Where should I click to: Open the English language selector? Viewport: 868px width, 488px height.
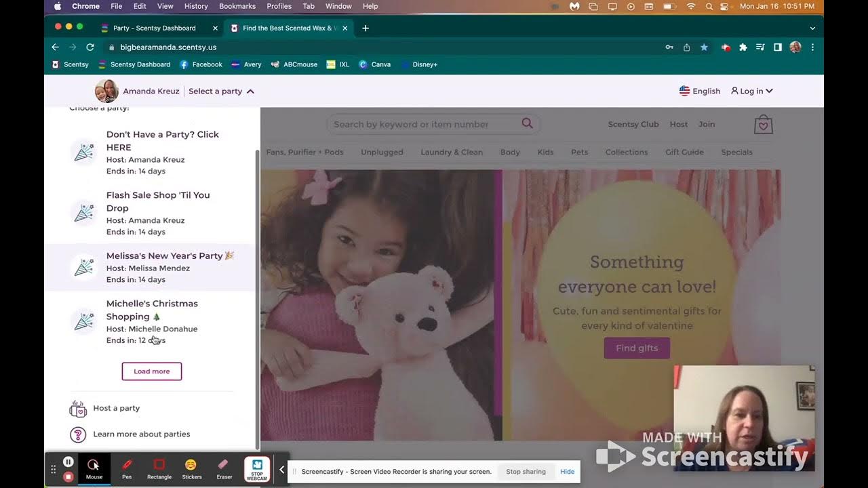(699, 91)
